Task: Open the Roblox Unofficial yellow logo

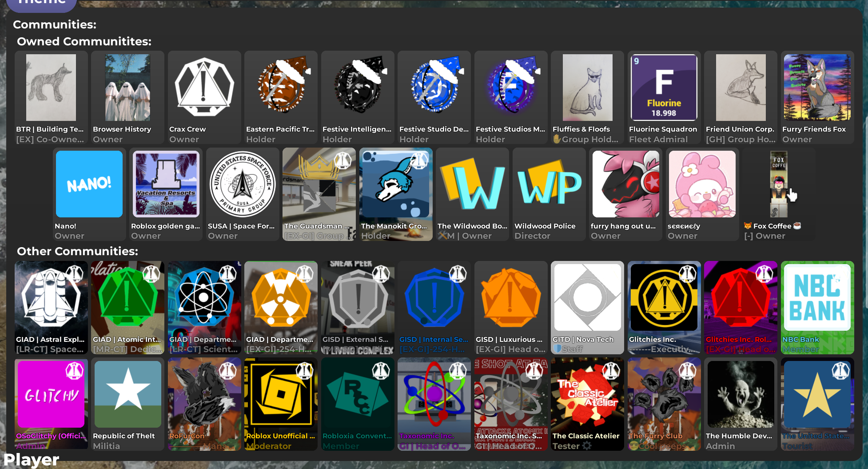Action: point(280,394)
